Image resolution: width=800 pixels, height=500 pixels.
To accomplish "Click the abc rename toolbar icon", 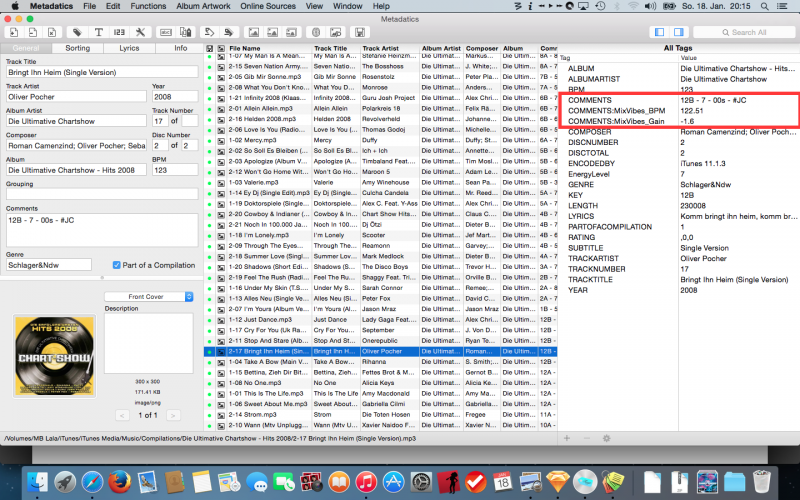I will pos(166,32).
